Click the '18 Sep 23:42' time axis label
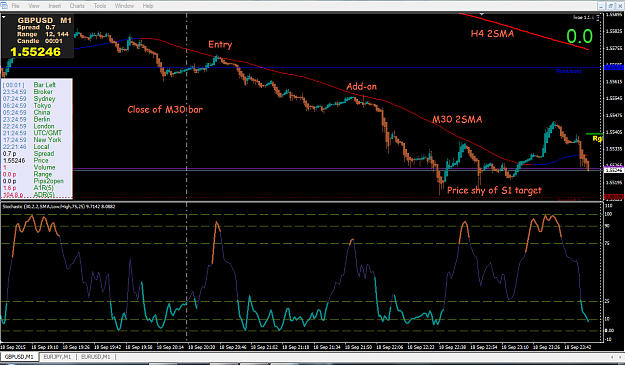 pyautogui.click(x=578, y=347)
